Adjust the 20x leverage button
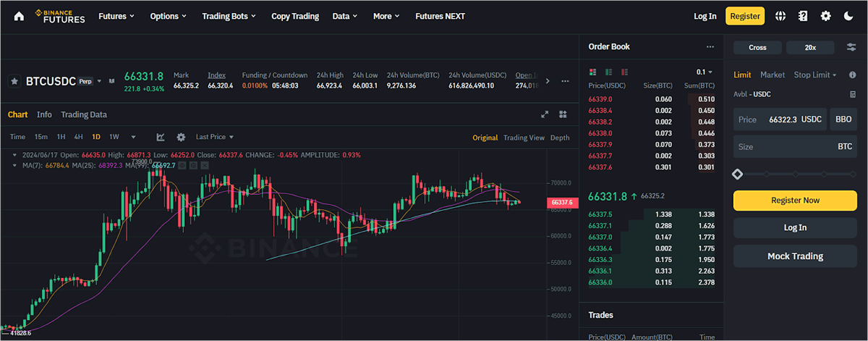This screenshot has width=868, height=341. point(811,47)
